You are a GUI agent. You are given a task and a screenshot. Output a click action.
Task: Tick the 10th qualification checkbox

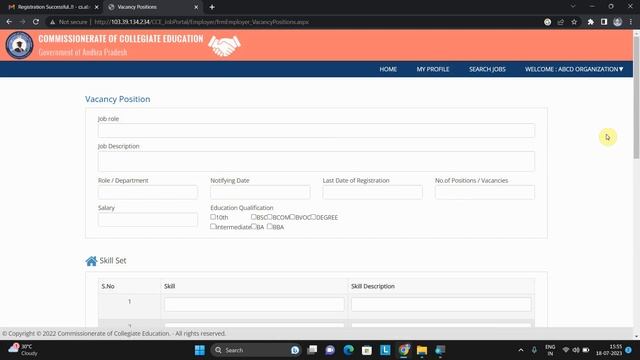(x=213, y=217)
